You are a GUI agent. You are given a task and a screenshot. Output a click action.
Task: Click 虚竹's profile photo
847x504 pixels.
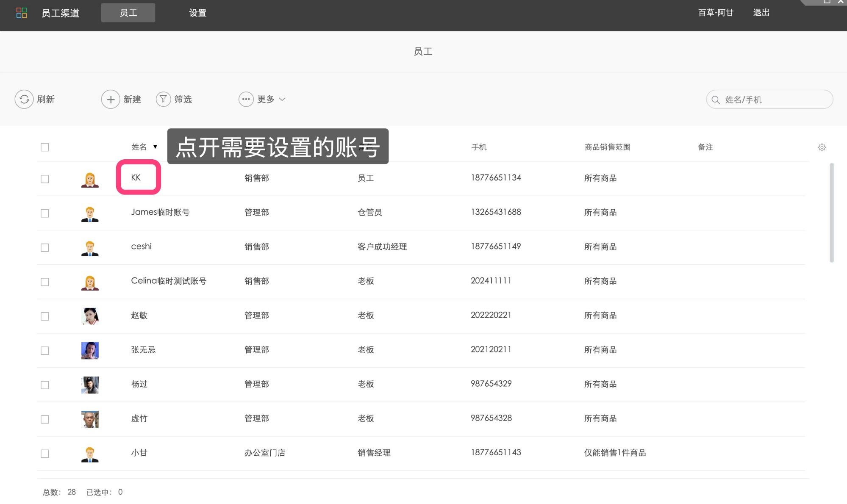[90, 419]
